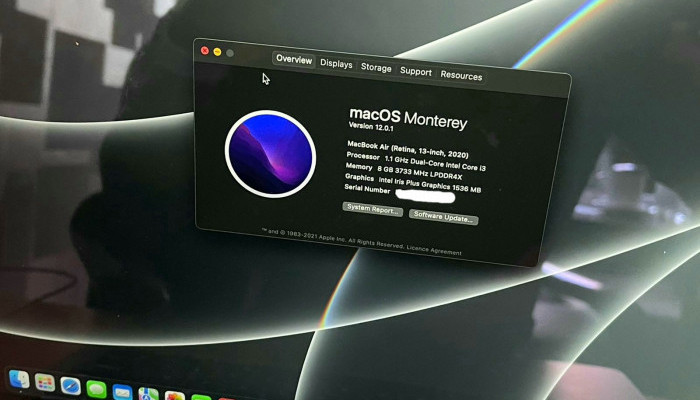This screenshot has width=700, height=400.
Task: Check for Software Update
Action: [x=443, y=217]
